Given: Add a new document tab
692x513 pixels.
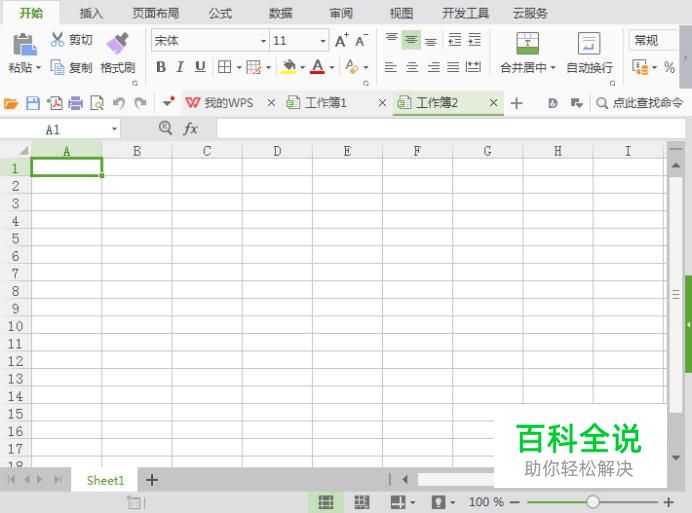Looking at the screenshot, I should click(516, 103).
